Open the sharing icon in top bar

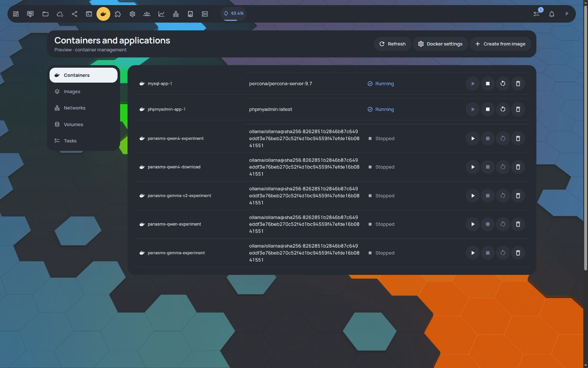tap(74, 14)
